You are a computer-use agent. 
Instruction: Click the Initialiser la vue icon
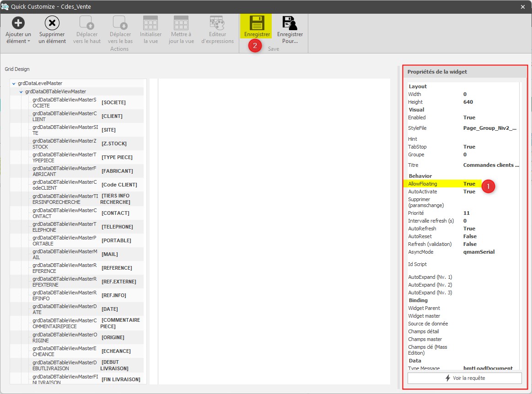(150, 23)
